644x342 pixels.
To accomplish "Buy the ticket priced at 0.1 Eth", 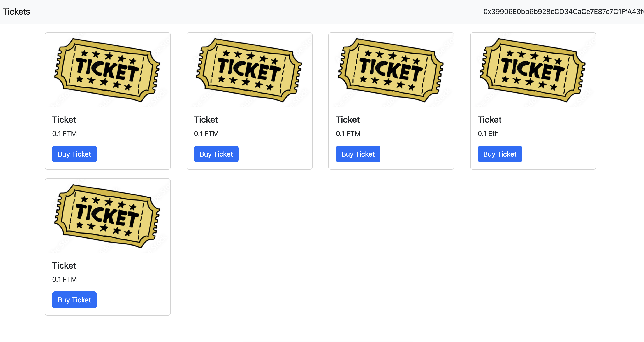I will (500, 154).
